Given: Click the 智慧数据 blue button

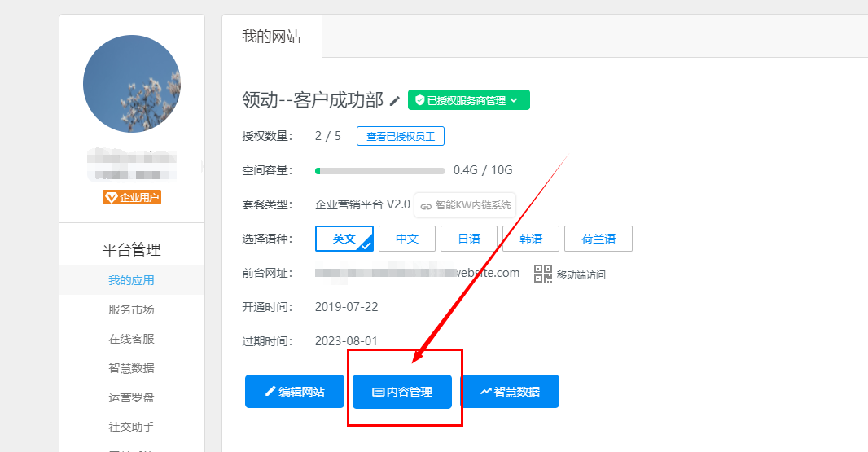Looking at the screenshot, I should (510, 392).
